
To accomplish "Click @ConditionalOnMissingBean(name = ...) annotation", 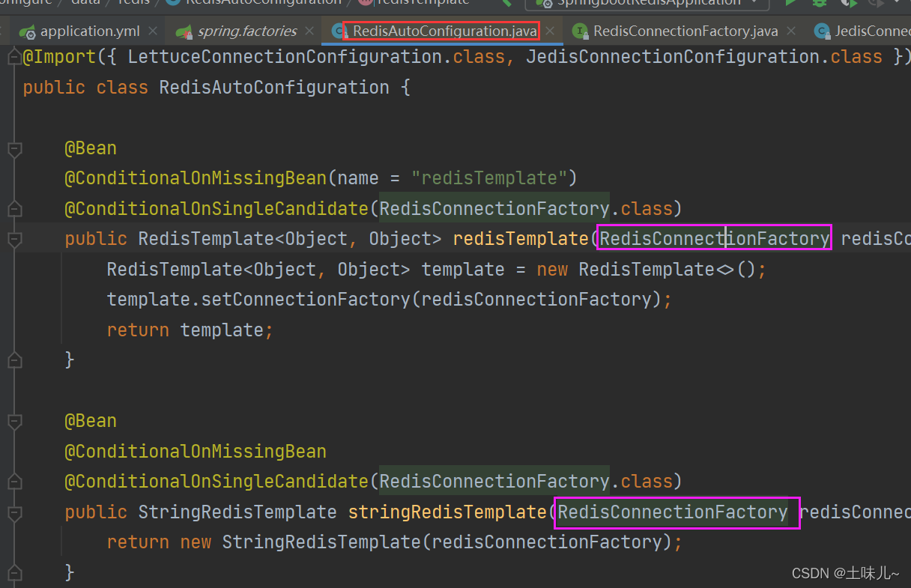I will click(321, 178).
